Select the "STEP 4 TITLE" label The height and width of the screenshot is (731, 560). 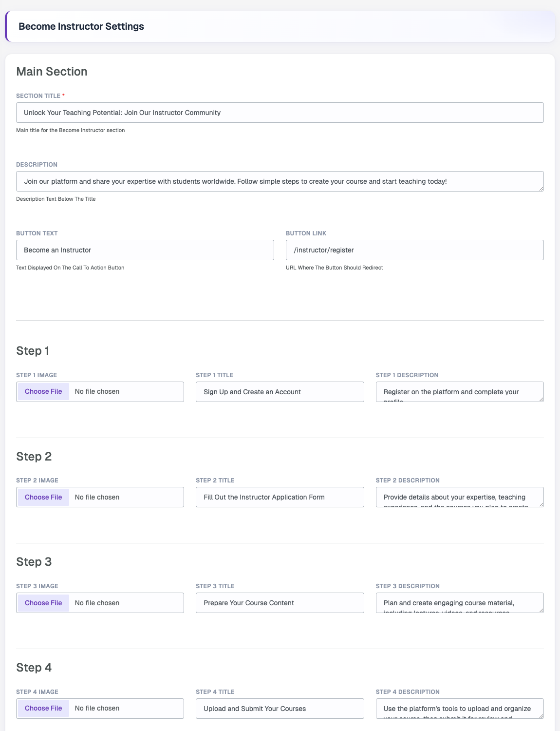click(x=215, y=692)
